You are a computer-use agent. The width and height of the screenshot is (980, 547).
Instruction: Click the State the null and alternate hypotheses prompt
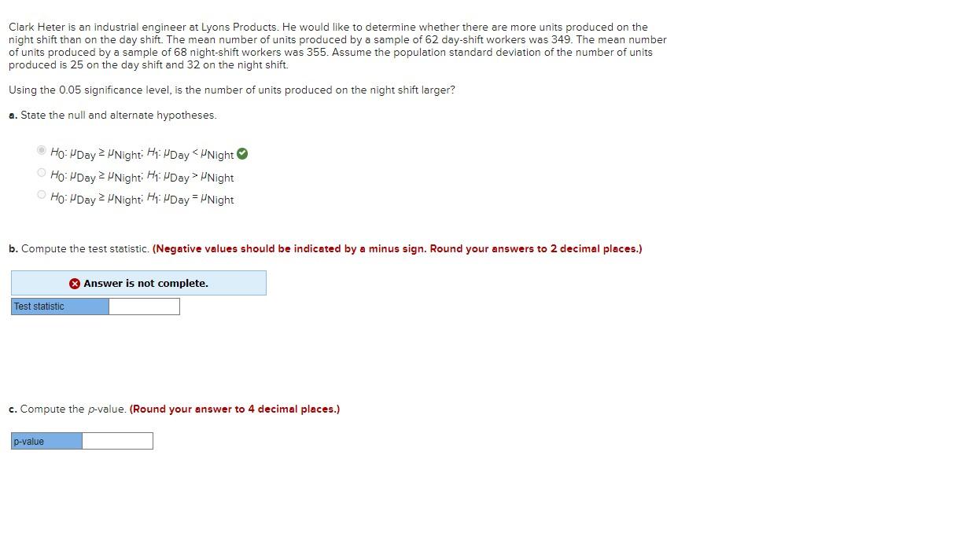(112, 116)
